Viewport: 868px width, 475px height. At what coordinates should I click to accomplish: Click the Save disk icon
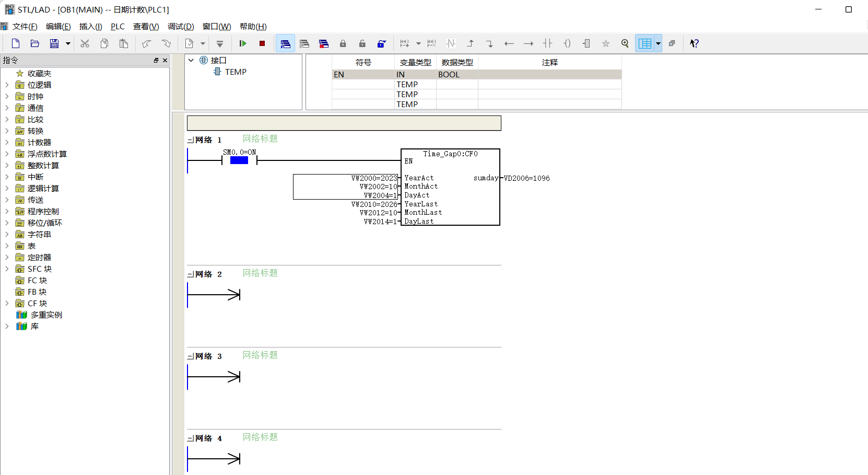pyautogui.click(x=54, y=43)
